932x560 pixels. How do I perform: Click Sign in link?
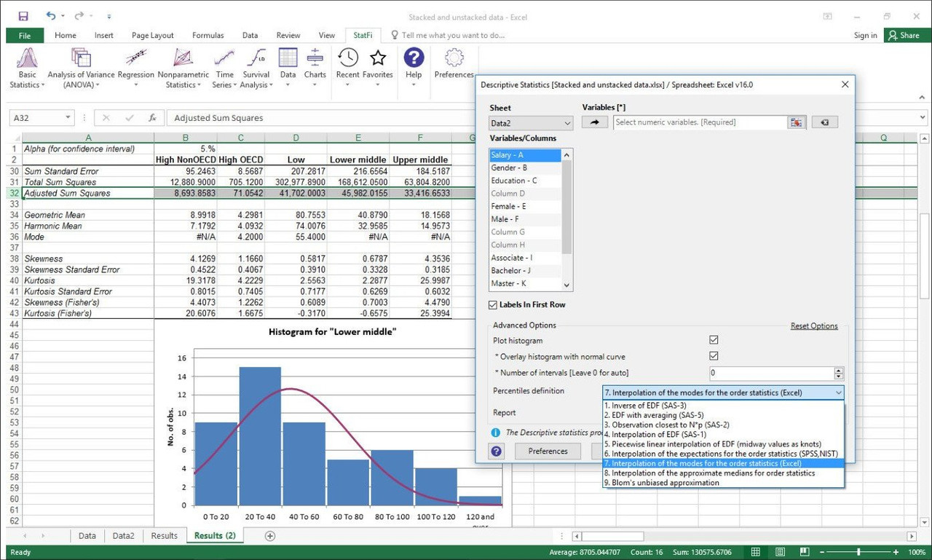click(x=865, y=35)
